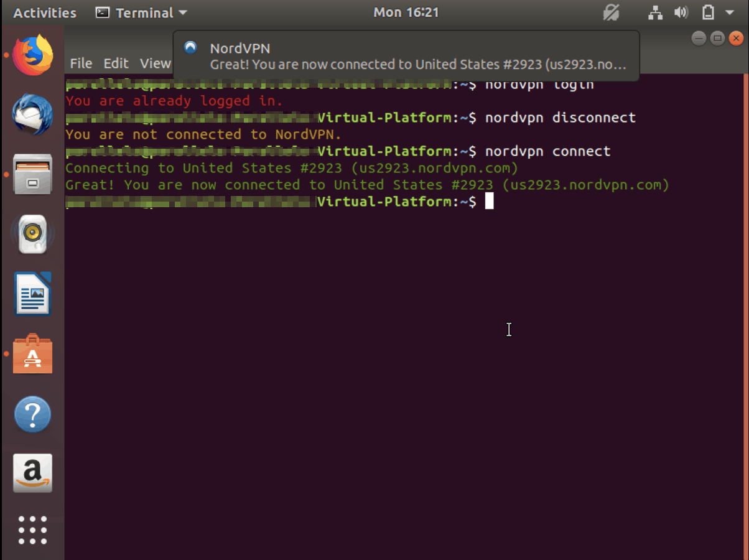Open the terminal Edit menu

[116, 63]
